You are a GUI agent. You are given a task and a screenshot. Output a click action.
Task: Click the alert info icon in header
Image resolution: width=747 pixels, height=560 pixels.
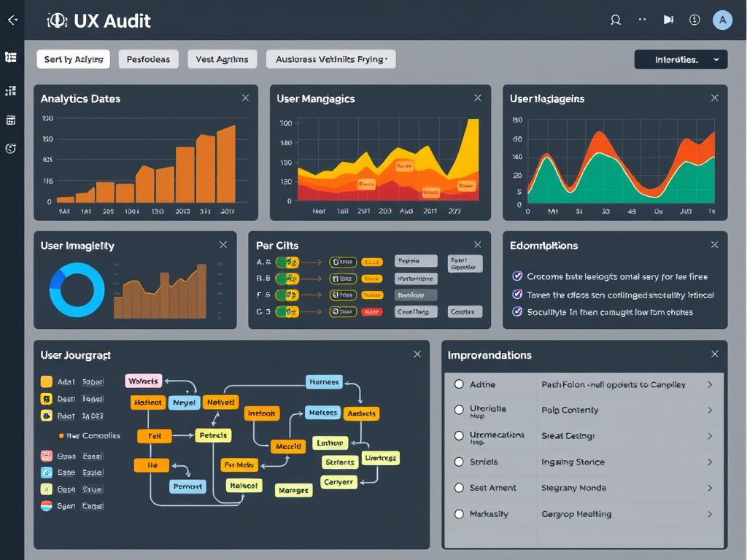coord(694,20)
